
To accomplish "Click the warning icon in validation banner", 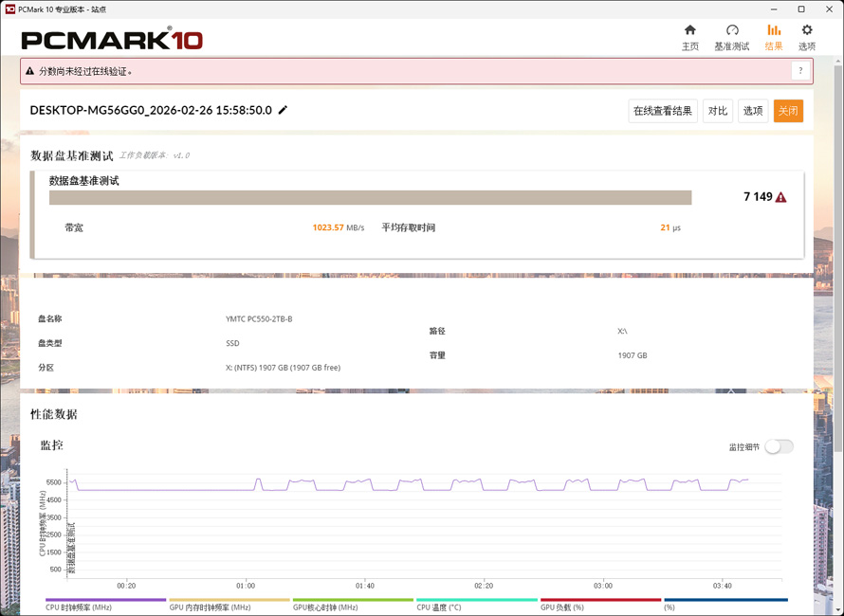I will (x=29, y=71).
